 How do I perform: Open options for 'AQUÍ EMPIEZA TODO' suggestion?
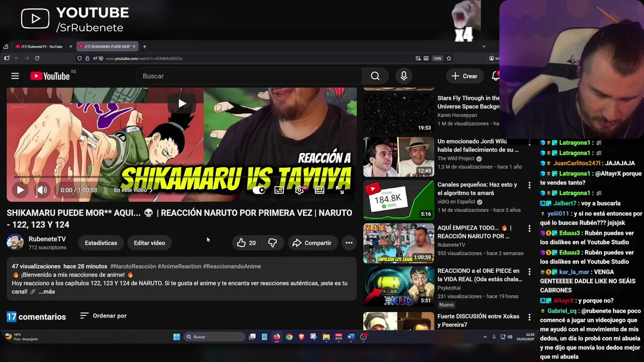pyautogui.click(x=529, y=228)
